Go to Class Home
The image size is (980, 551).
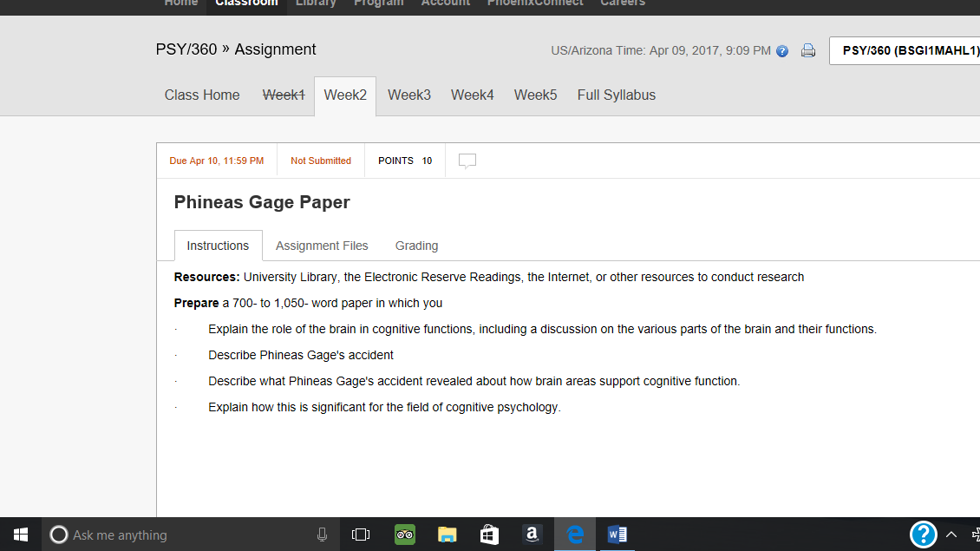[x=202, y=95]
